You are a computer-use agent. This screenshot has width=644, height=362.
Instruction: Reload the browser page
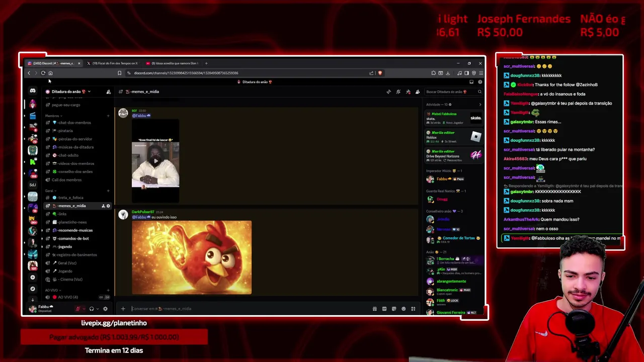[x=43, y=73]
